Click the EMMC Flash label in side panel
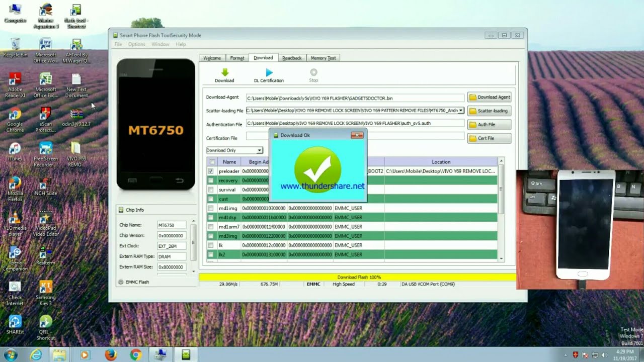The width and height of the screenshot is (644, 362). click(137, 282)
